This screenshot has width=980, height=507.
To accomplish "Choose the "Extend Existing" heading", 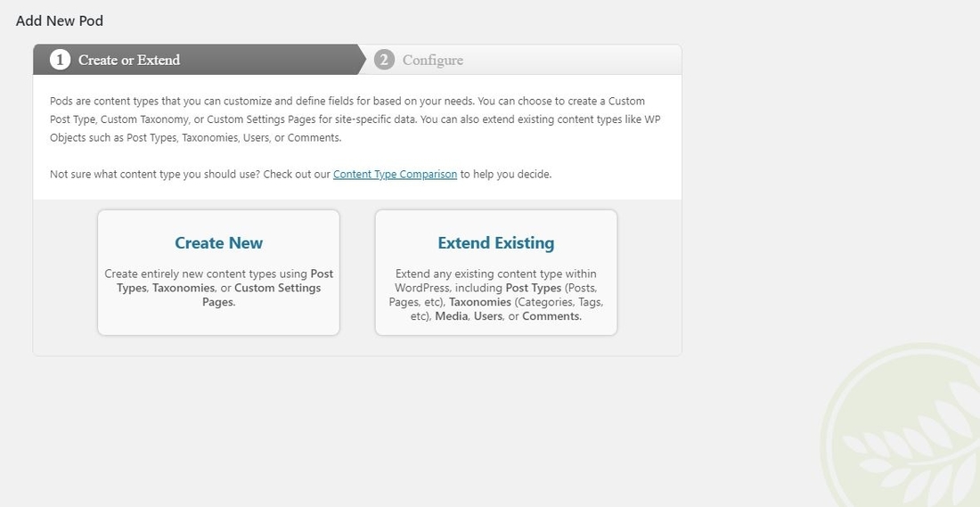I will (x=495, y=242).
